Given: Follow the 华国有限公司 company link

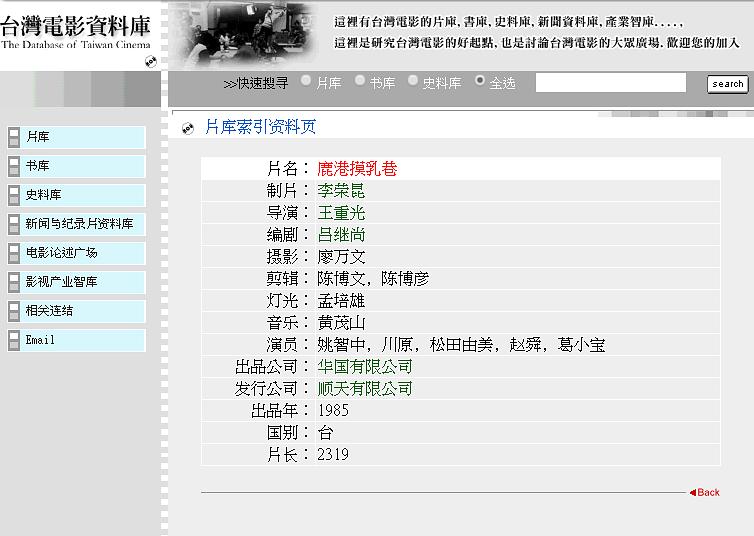Looking at the screenshot, I should click(x=364, y=367).
